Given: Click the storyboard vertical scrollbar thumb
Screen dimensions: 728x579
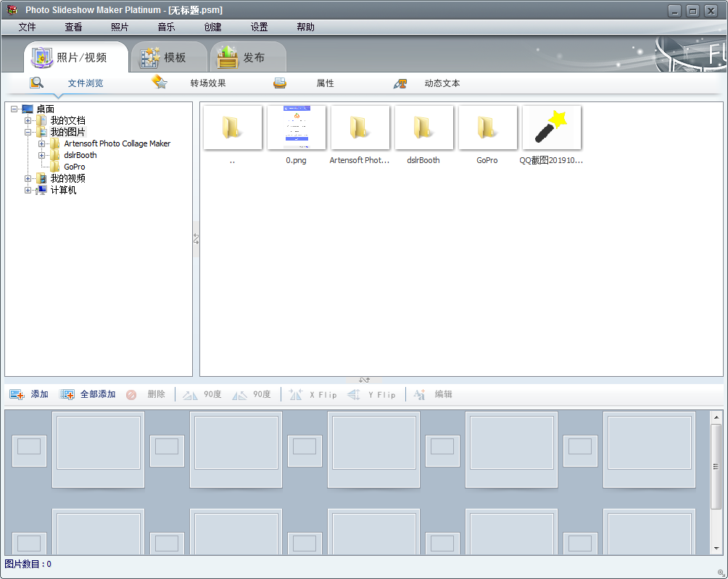Looking at the screenshot, I should (x=716, y=467).
